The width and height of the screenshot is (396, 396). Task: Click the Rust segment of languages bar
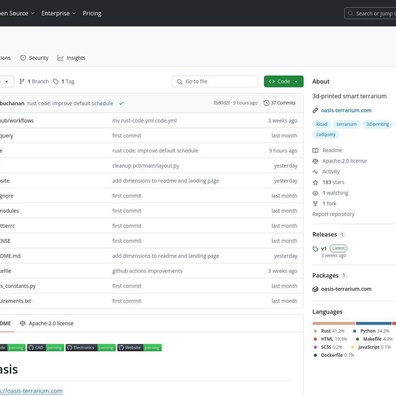334,323
